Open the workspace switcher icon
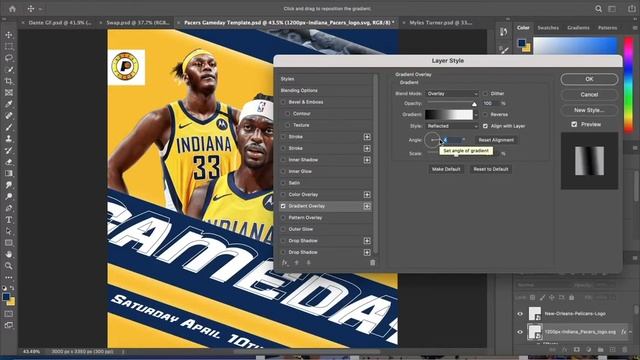 point(612,9)
